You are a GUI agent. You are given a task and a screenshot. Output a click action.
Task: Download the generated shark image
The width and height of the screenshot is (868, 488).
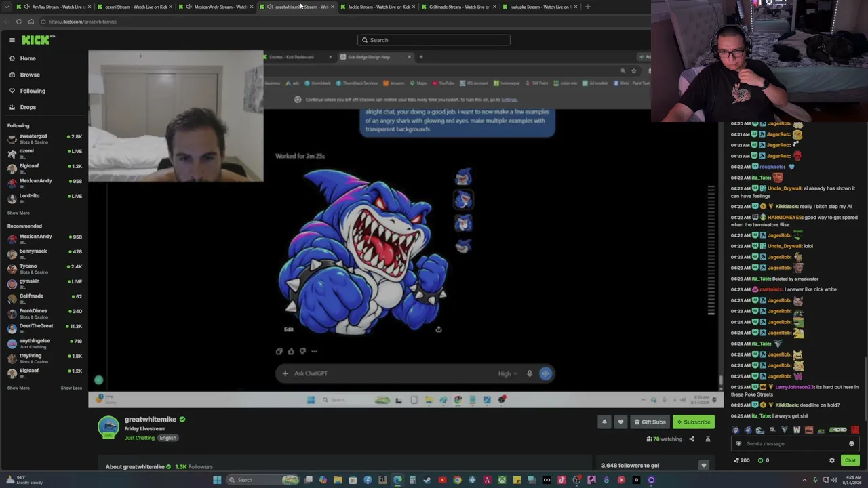(439, 329)
